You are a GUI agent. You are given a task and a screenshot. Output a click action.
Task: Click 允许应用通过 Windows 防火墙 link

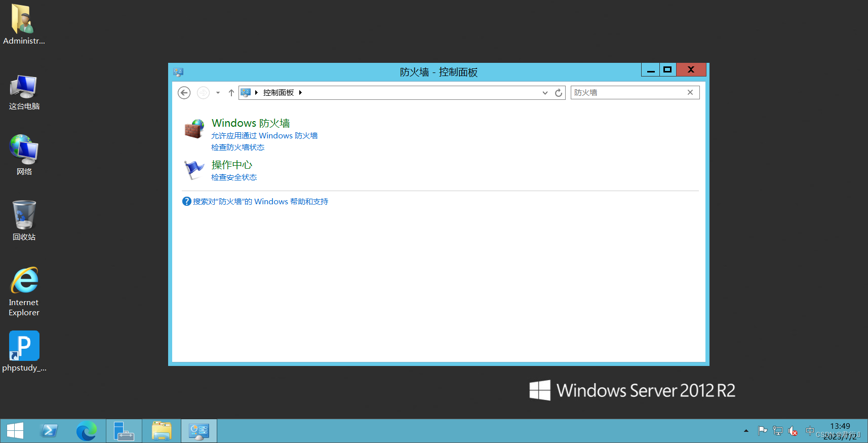264,136
